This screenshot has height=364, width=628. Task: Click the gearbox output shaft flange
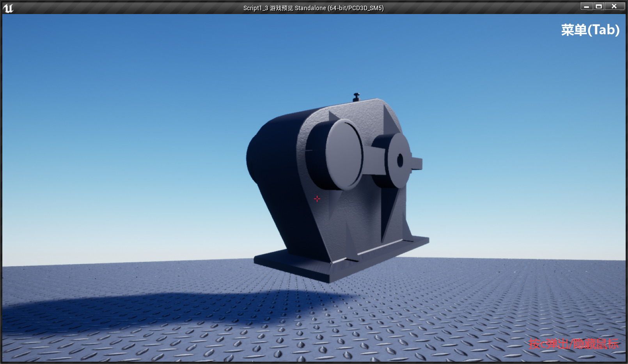(x=398, y=161)
